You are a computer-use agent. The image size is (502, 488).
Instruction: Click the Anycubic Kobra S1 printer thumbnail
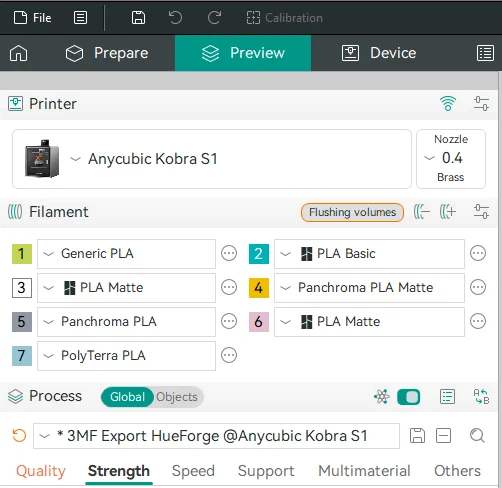(x=42, y=159)
